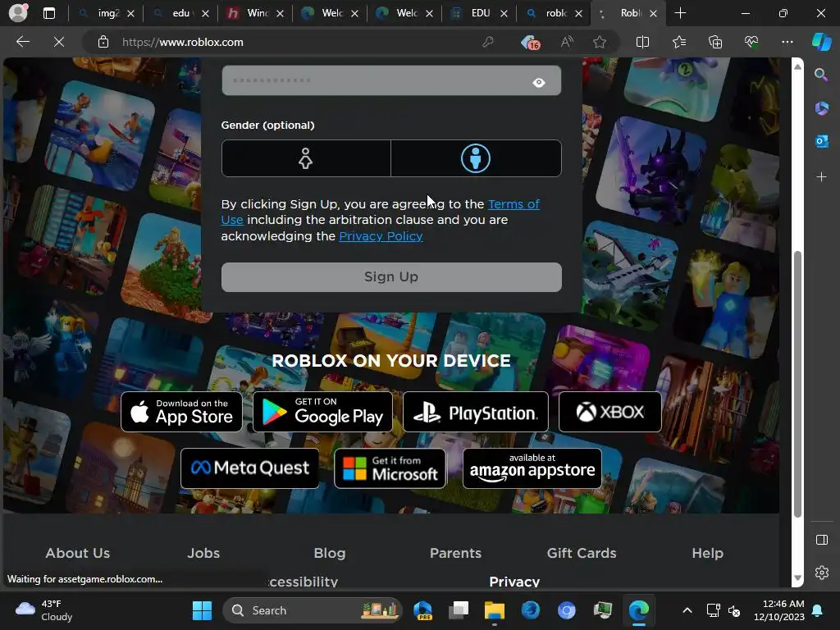Open the Gift Cards footer link

582,553
